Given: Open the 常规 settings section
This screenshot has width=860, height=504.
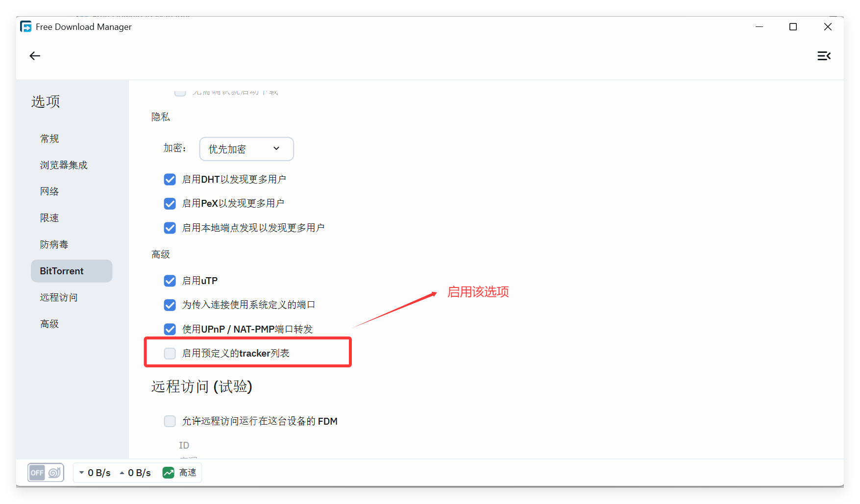Looking at the screenshot, I should (49, 139).
